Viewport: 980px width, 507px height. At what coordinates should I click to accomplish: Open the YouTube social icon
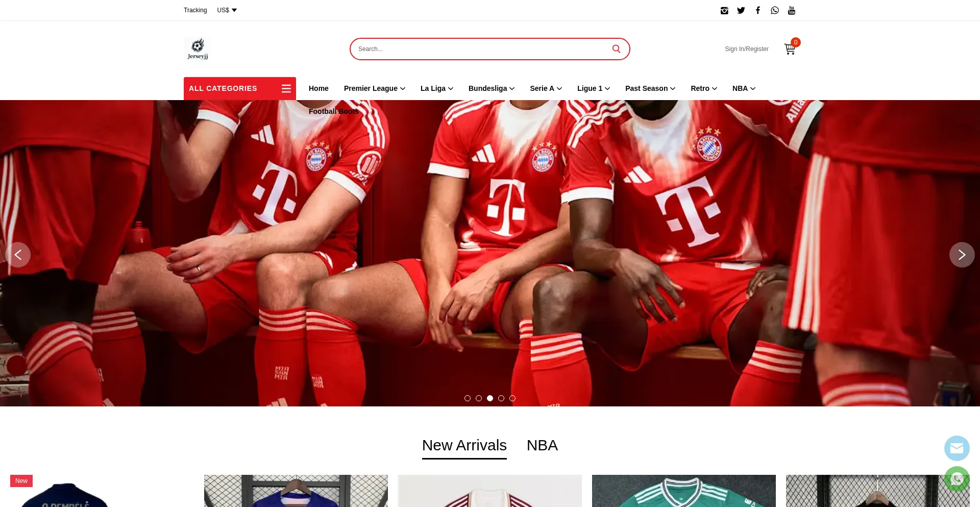pyautogui.click(x=791, y=10)
